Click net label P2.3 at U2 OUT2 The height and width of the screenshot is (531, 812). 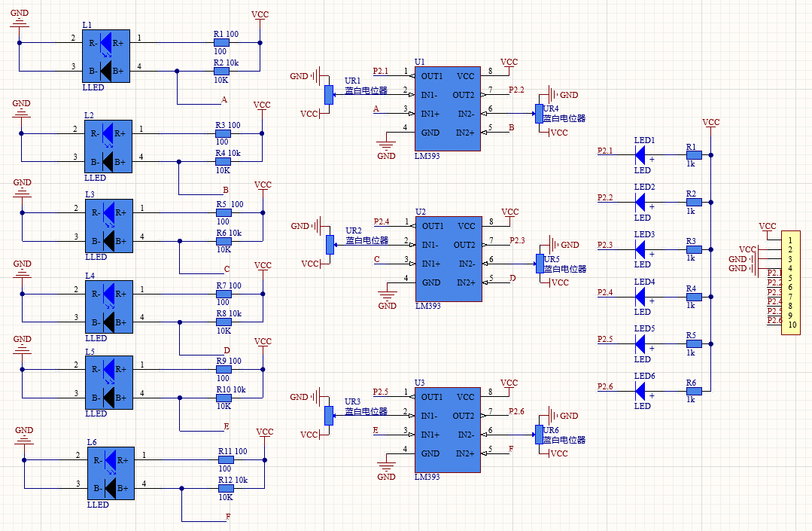pos(517,240)
